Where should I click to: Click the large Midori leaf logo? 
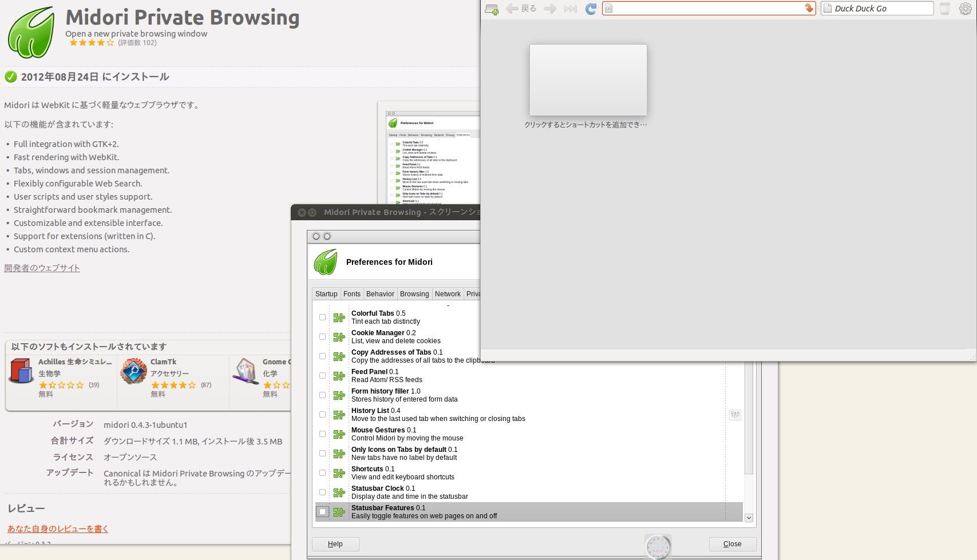click(x=31, y=33)
